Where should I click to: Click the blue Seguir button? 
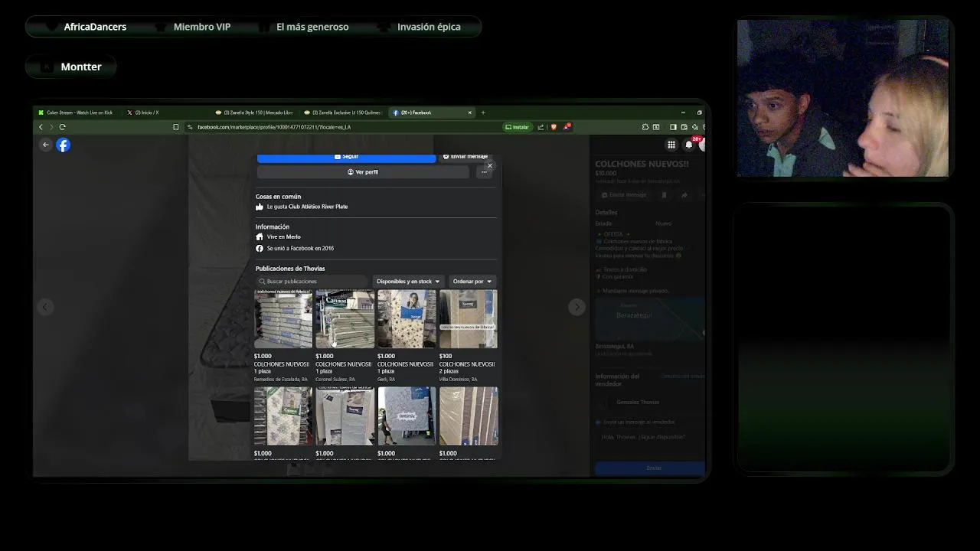(346, 157)
